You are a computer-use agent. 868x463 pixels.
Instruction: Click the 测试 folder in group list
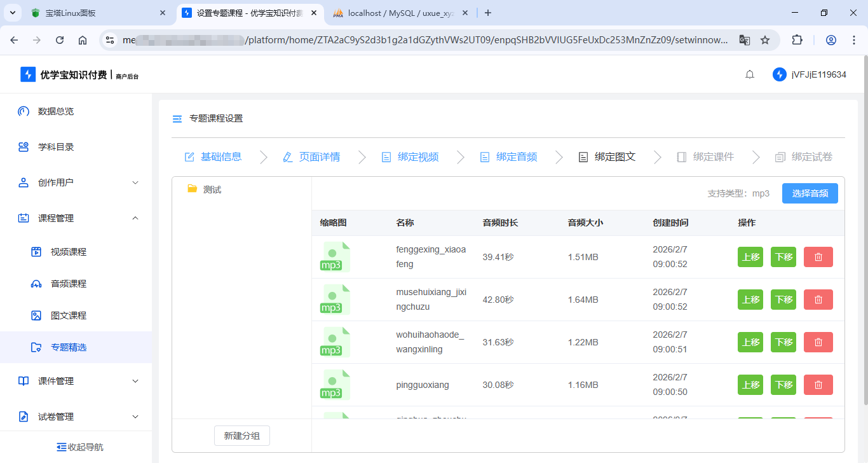pyautogui.click(x=212, y=190)
